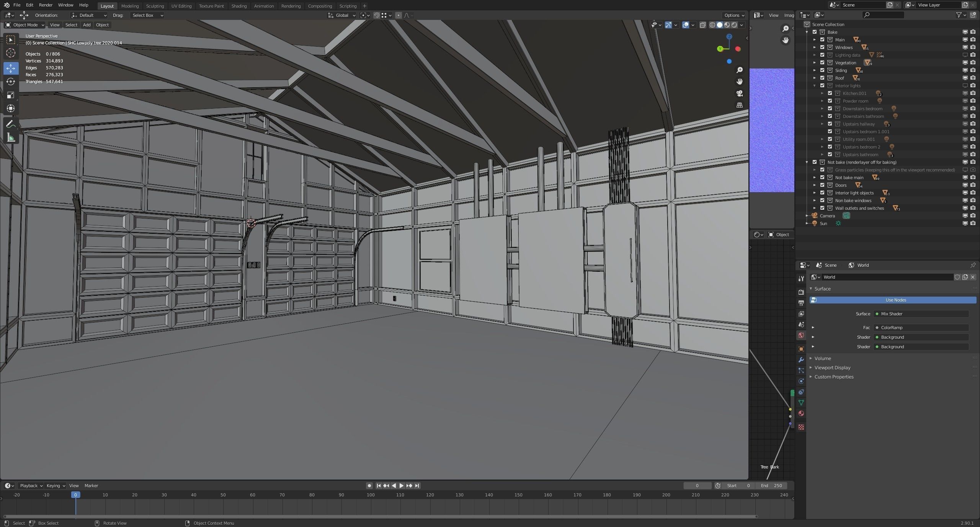Click the End frame 250 field
Image resolution: width=980 pixels, height=527 pixels.
click(x=771, y=486)
